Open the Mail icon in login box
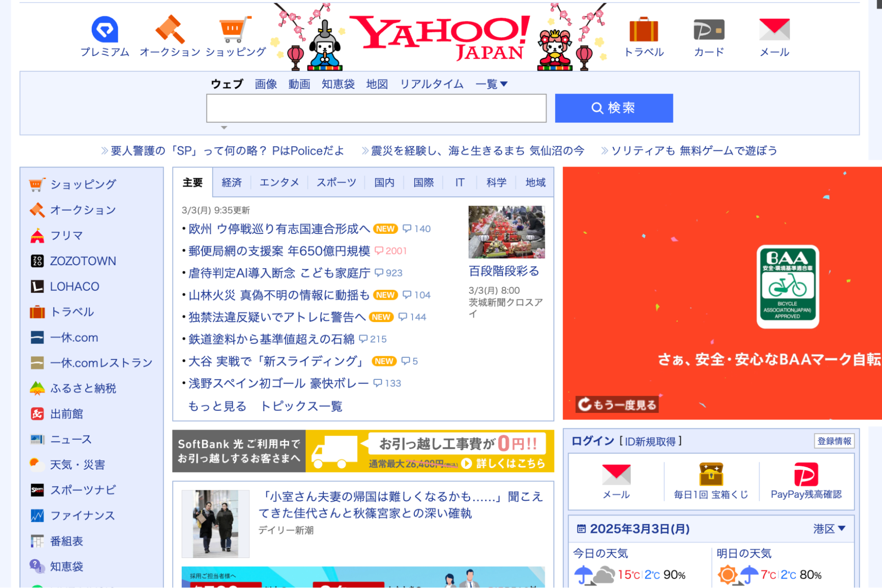This screenshot has height=588, width=882. point(616,475)
